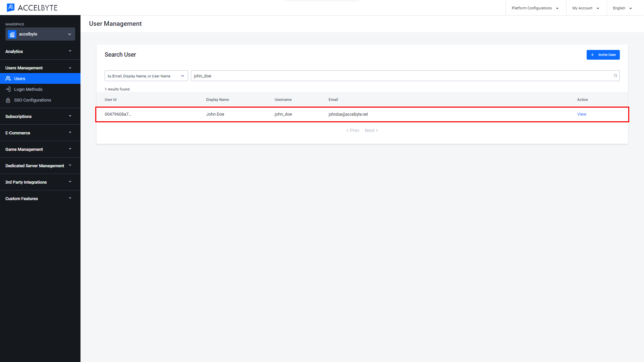
Task: Click the search input field
Action: pos(404,75)
